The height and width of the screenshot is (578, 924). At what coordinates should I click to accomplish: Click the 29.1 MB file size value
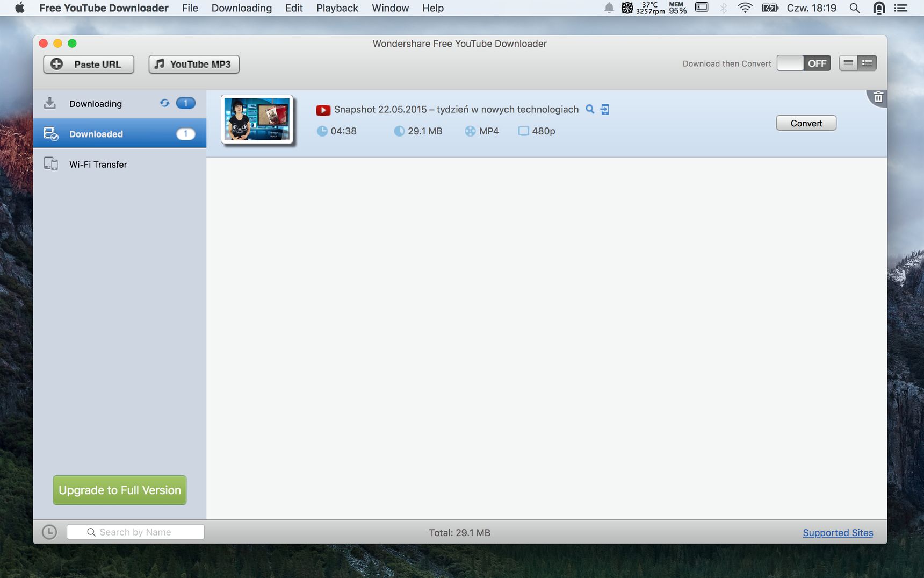pyautogui.click(x=425, y=131)
